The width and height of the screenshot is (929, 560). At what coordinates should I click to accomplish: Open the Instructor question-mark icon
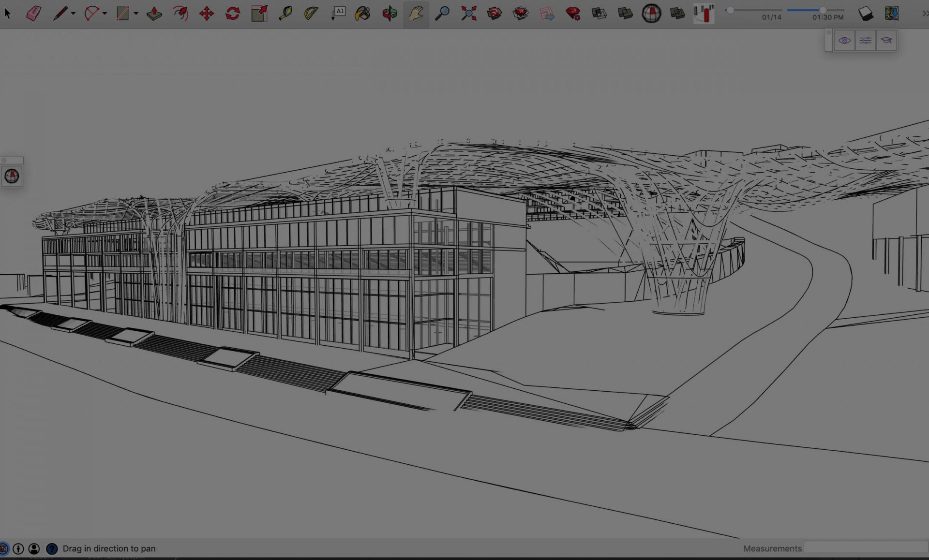click(52, 548)
